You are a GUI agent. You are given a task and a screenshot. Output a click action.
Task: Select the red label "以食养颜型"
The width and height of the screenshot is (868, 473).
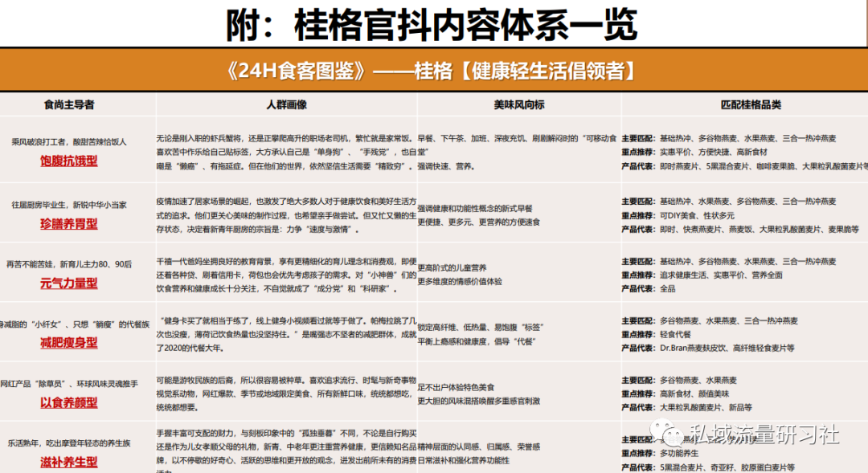[x=68, y=403]
